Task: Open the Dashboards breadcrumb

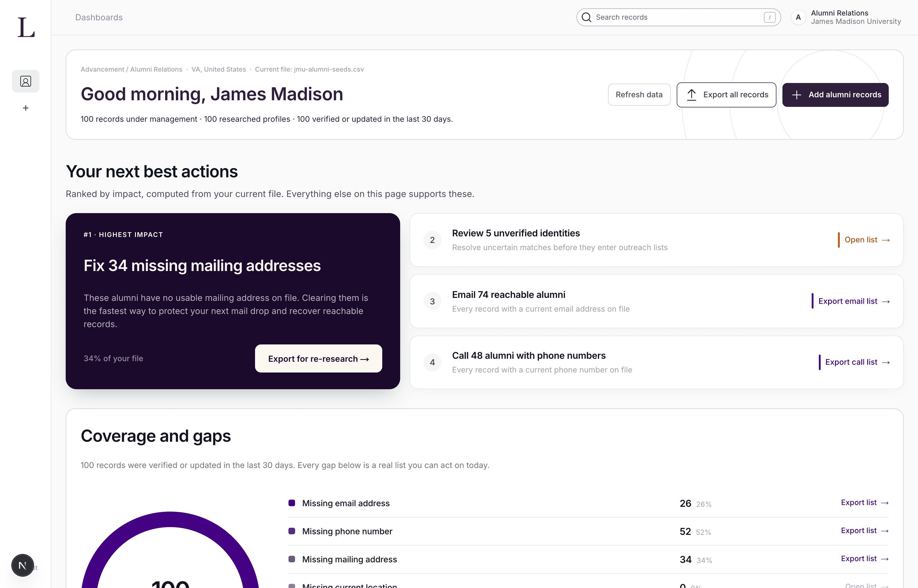Action: pyautogui.click(x=99, y=17)
